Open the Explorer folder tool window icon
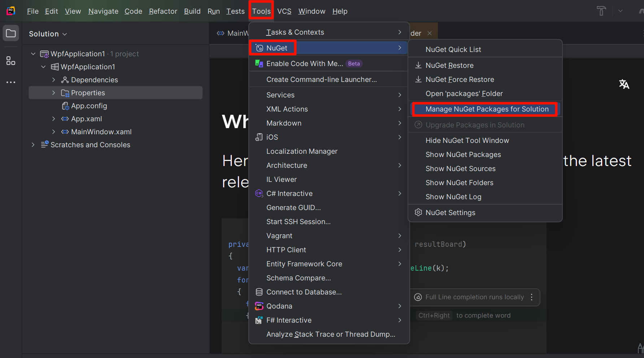Viewport: 644px width, 358px height. 11,34
